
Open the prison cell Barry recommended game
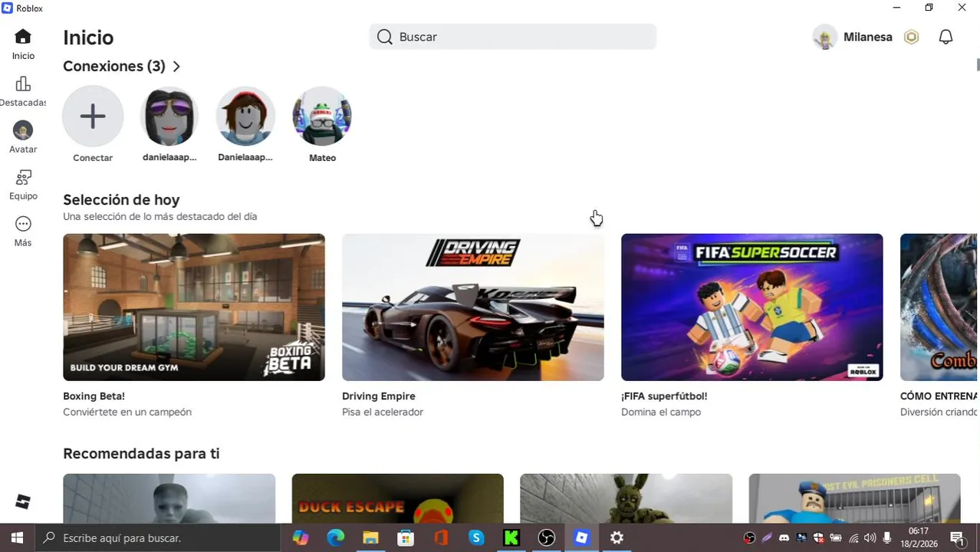(x=854, y=498)
